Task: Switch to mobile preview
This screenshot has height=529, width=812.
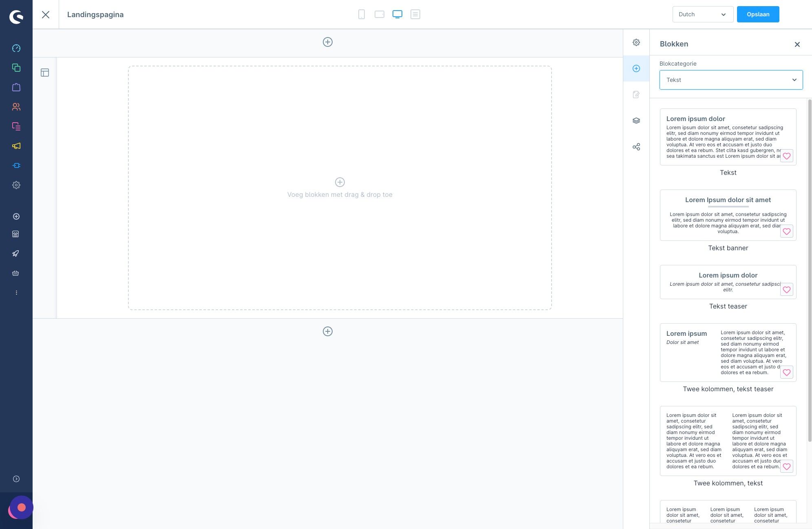Action: pos(362,14)
